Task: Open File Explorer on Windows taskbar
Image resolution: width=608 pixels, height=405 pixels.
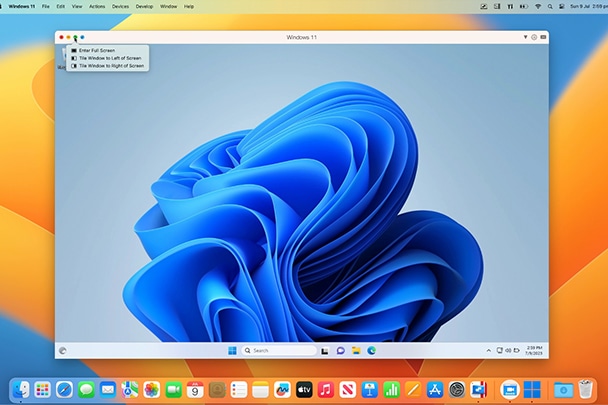Action: (x=356, y=351)
